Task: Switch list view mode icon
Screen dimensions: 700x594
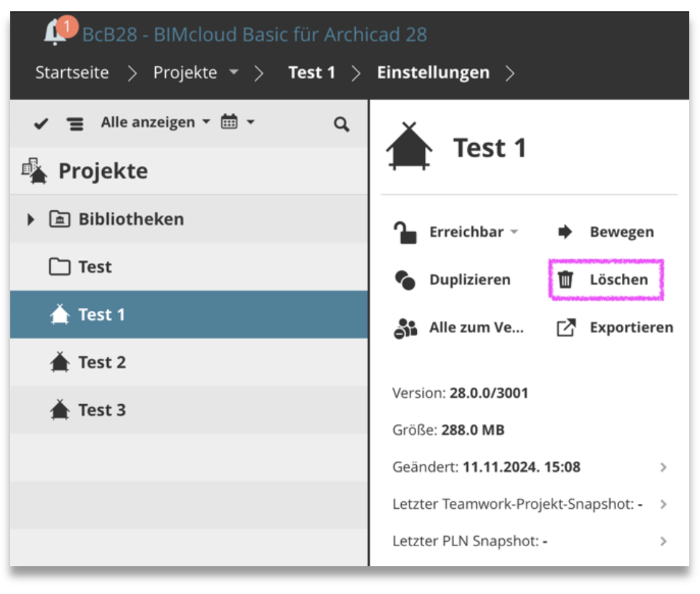Action: click(x=75, y=124)
